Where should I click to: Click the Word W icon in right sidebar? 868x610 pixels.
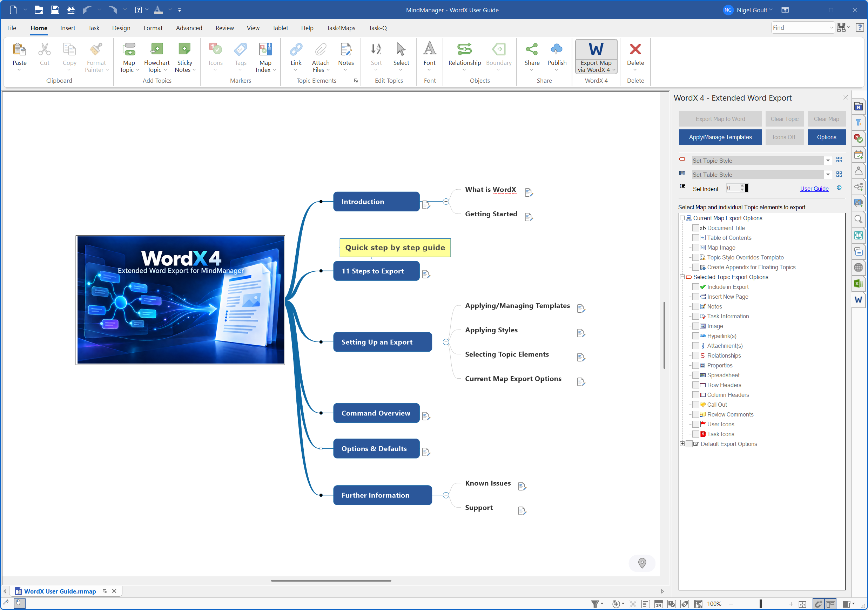[858, 300]
